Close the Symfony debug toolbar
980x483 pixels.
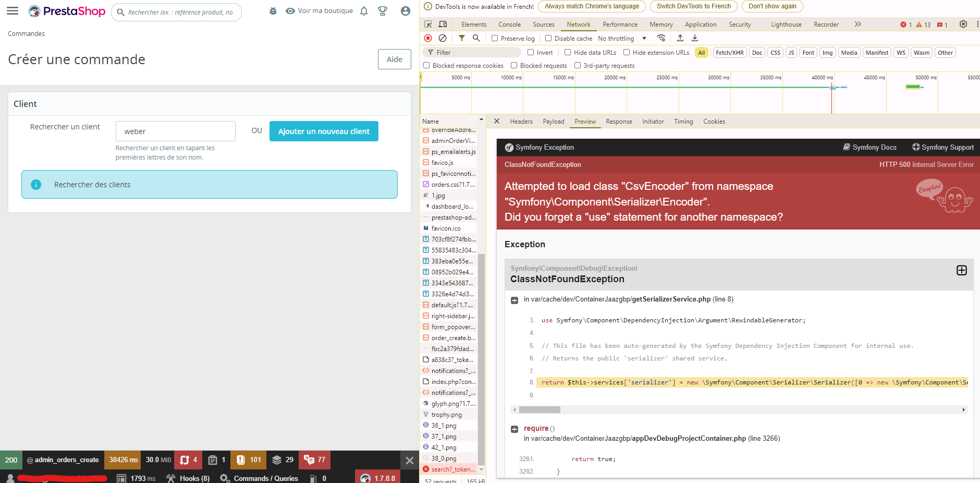pos(410,461)
